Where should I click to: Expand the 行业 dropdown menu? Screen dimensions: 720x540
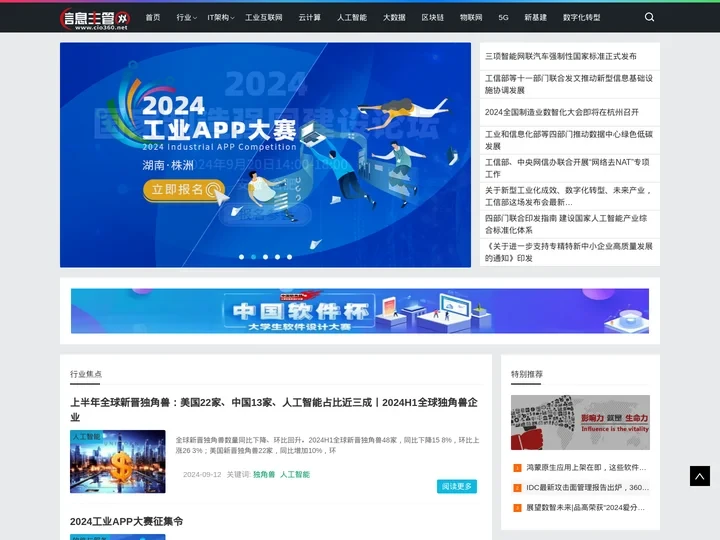click(x=186, y=17)
